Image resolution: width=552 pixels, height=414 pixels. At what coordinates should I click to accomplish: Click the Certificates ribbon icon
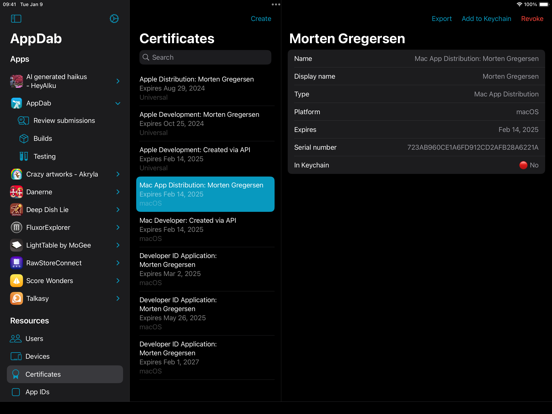click(x=15, y=374)
